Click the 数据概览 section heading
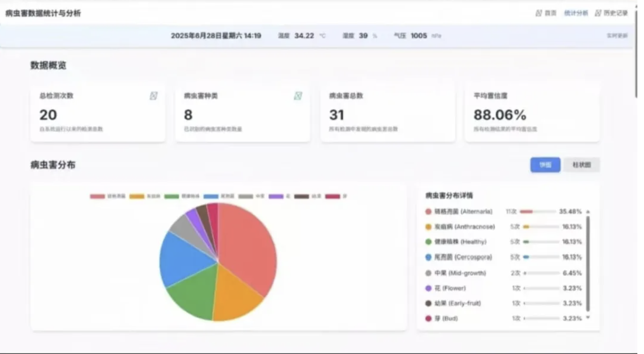Image resolution: width=644 pixels, height=354 pixels. point(48,65)
